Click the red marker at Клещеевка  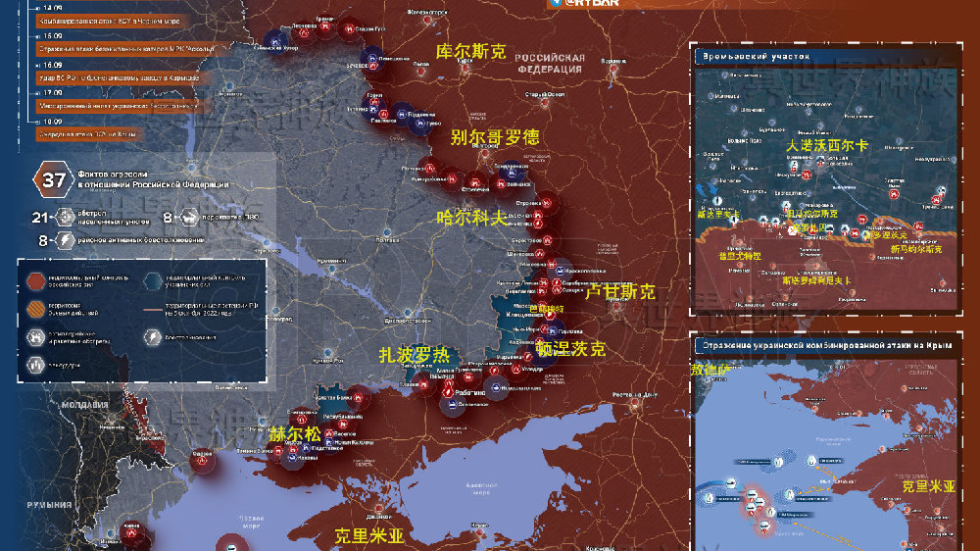click(550, 315)
